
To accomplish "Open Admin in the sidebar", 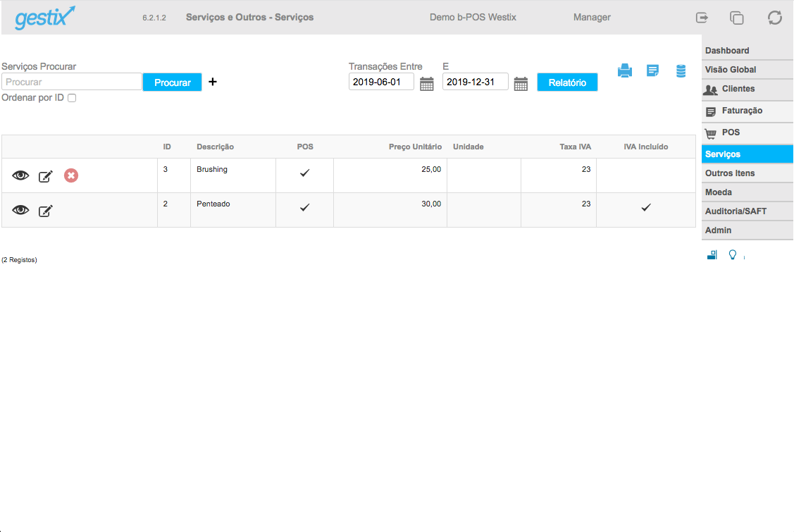I will click(748, 230).
